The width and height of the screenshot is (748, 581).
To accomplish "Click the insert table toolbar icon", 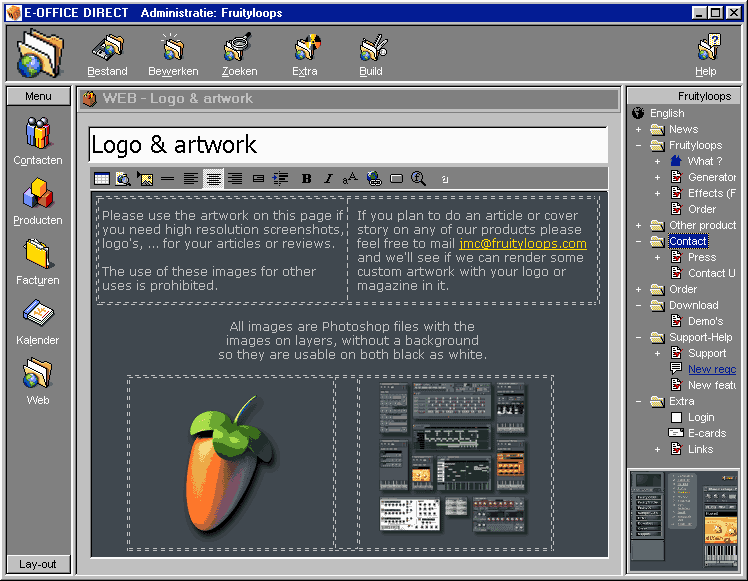I will pyautogui.click(x=102, y=179).
